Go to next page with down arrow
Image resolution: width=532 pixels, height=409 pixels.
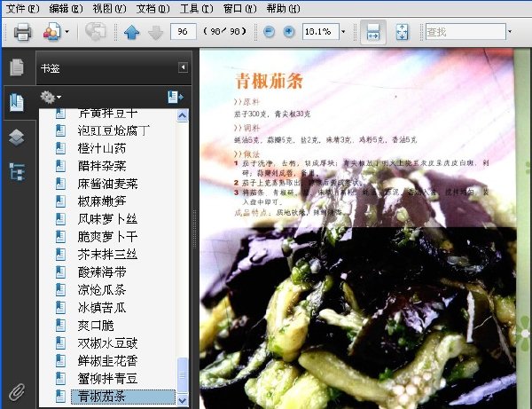(x=156, y=33)
